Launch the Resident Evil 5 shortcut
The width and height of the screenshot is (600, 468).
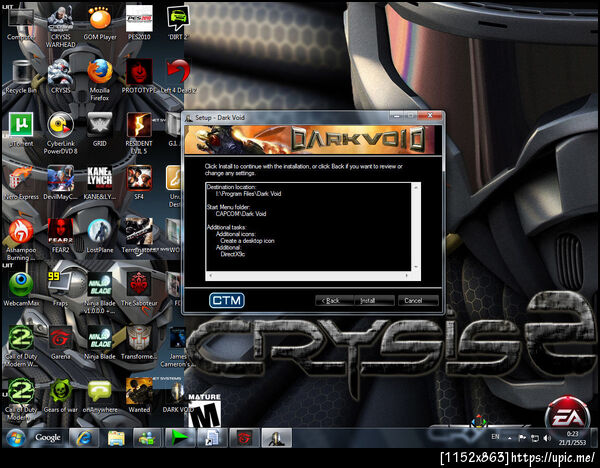tap(139, 133)
